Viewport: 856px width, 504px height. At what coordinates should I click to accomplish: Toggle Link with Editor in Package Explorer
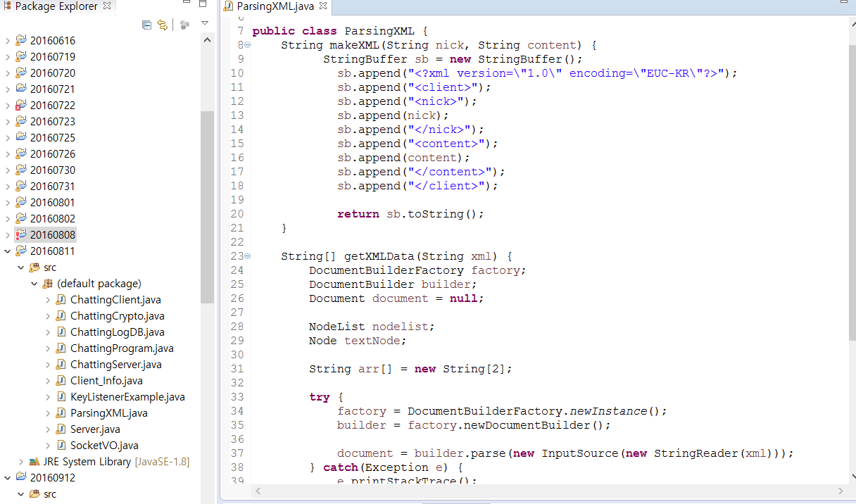pos(163,25)
